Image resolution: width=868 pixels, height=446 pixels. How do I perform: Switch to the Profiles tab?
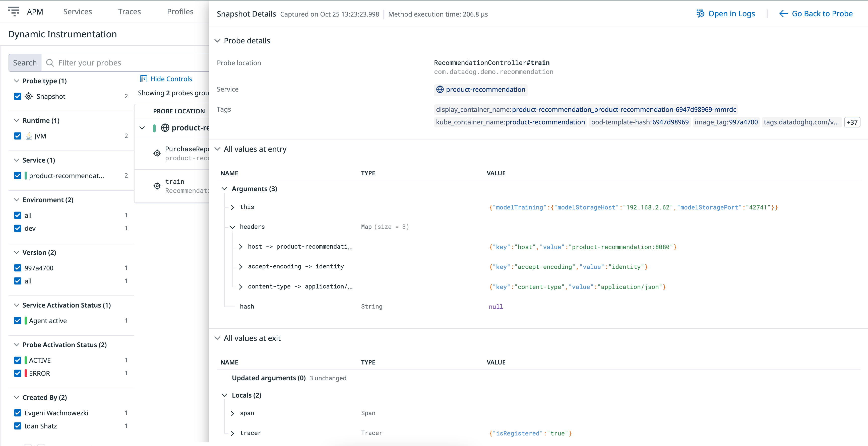coord(180,12)
